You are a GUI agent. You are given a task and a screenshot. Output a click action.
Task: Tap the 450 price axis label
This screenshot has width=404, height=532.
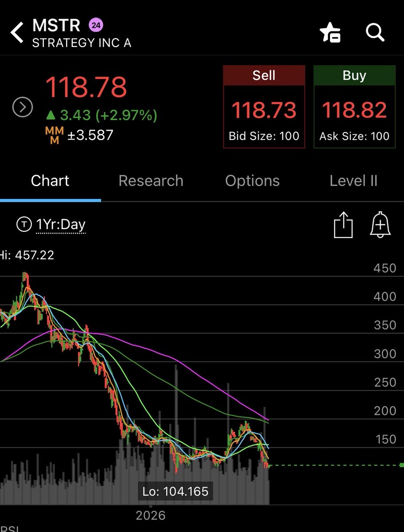[385, 268]
